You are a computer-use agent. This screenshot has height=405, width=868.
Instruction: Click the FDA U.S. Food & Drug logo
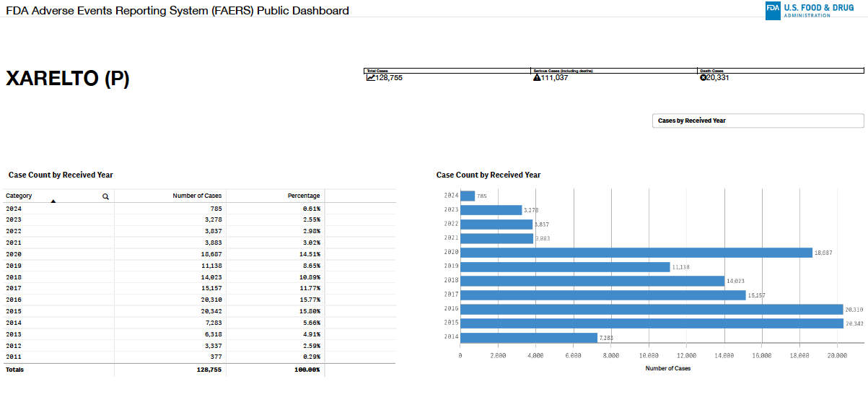(x=810, y=10)
